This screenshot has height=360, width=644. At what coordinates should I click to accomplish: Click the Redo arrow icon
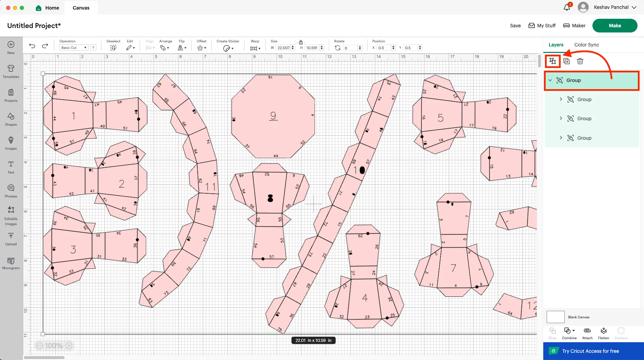(x=45, y=46)
